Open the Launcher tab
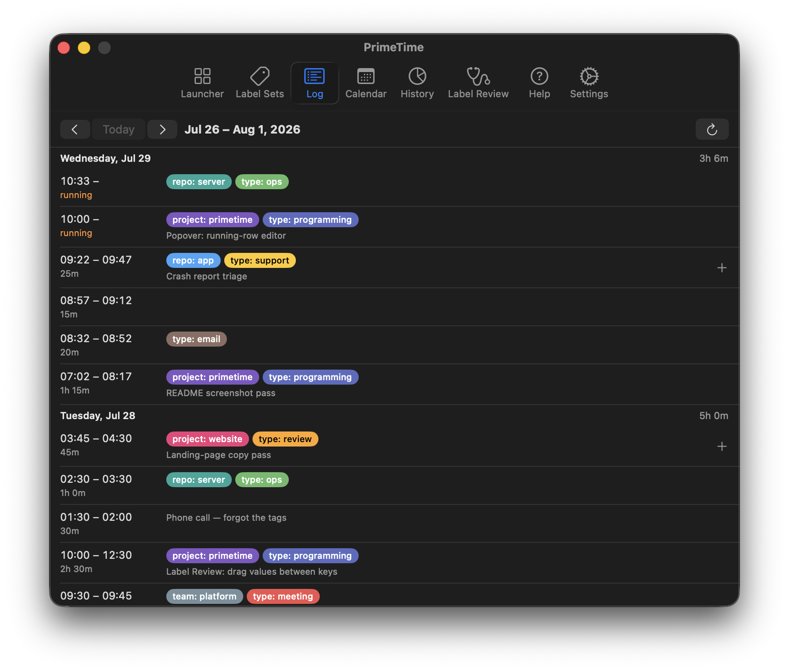Viewport: 789px width, 672px height. tap(202, 83)
